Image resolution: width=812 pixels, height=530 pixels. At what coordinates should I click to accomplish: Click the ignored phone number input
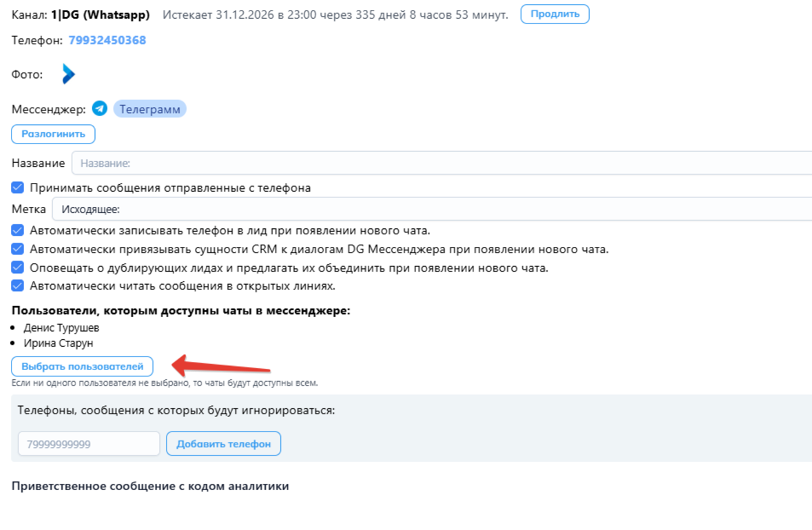[89, 444]
